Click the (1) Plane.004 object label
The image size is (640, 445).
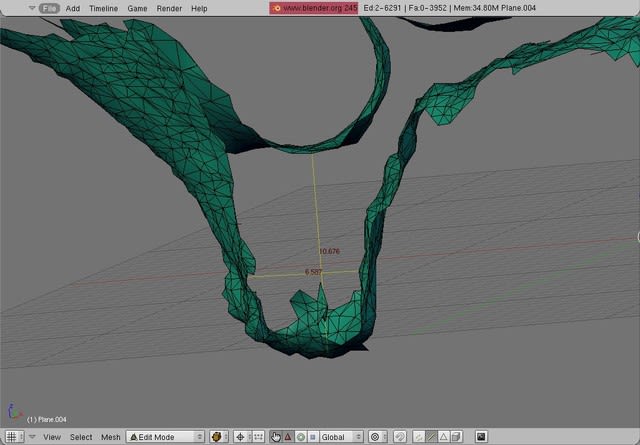click(x=47, y=419)
